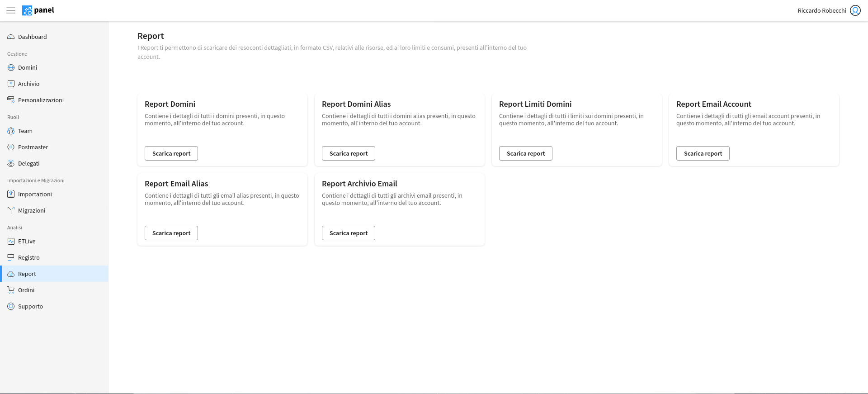Download the Report Domini via Scarica report

(x=171, y=153)
